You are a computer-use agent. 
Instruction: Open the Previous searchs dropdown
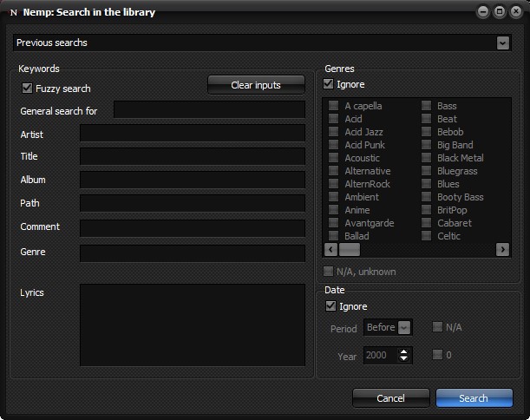pyautogui.click(x=503, y=43)
